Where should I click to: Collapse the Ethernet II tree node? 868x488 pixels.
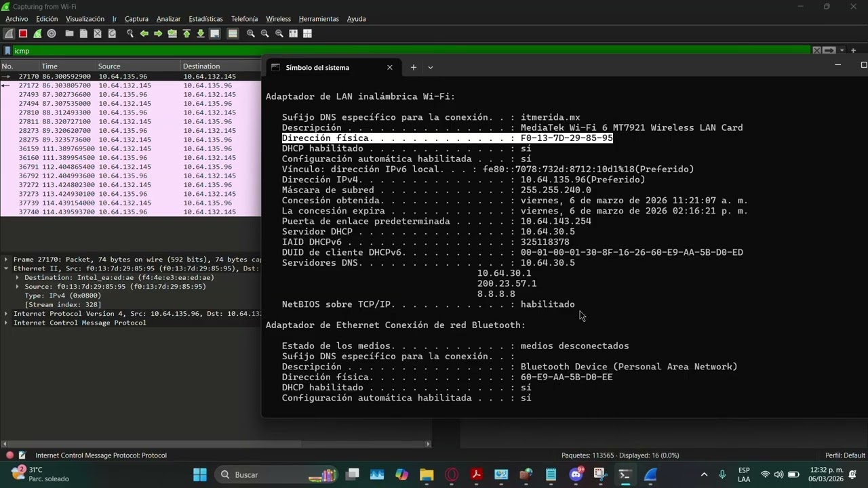click(x=6, y=268)
